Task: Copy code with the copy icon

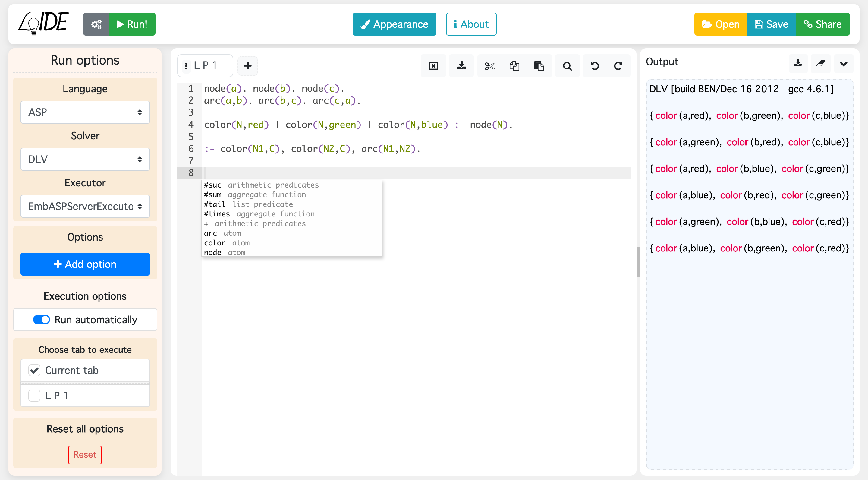Action: 514,65
